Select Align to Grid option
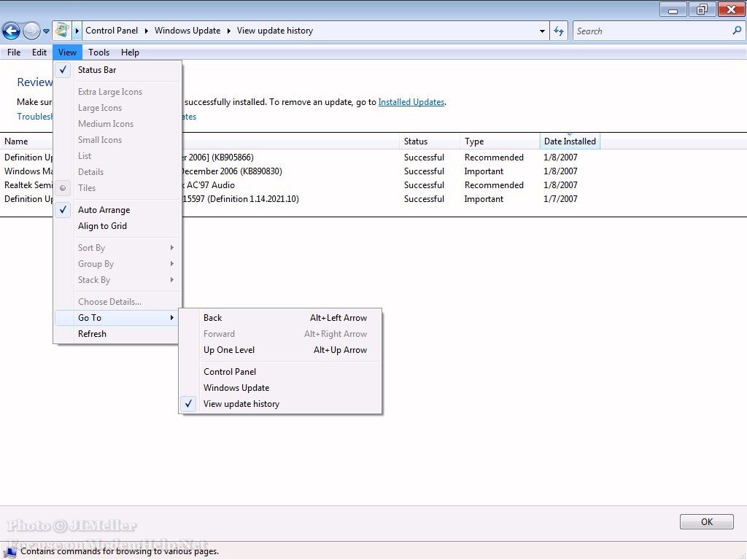 pyautogui.click(x=102, y=226)
